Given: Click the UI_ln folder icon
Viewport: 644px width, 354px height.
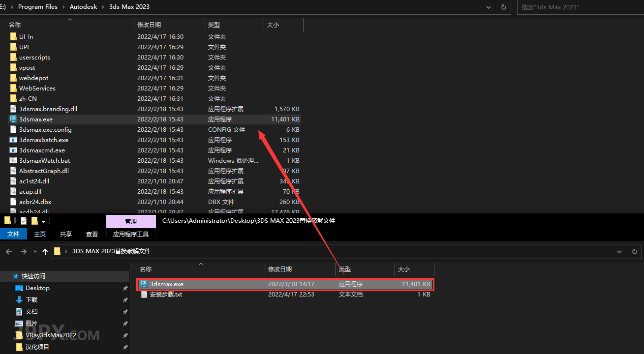Looking at the screenshot, I should click(x=13, y=36).
